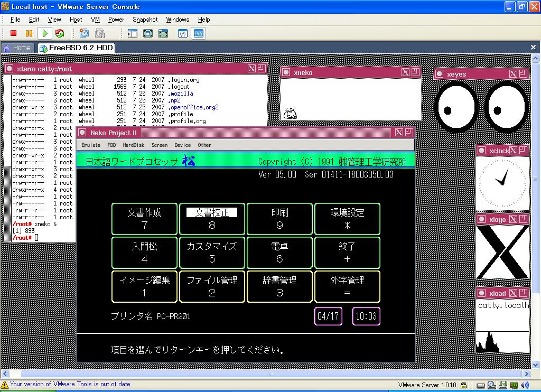Close the FreeBSD tab with the X

click(533, 47)
